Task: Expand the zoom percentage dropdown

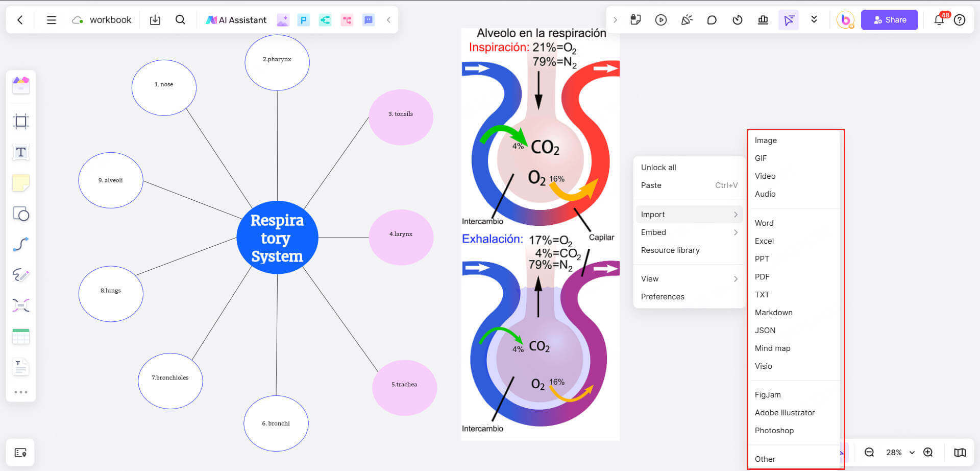Action: [x=912, y=453]
